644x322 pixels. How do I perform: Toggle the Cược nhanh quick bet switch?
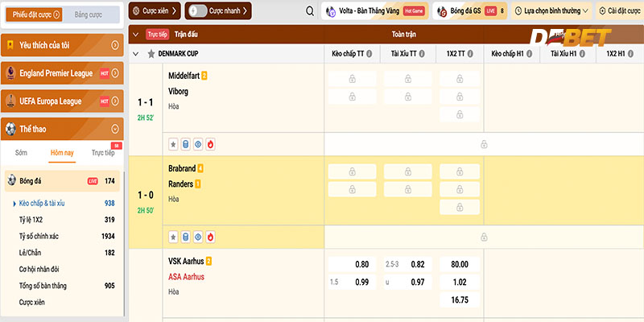pyautogui.click(x=196, y=11)
